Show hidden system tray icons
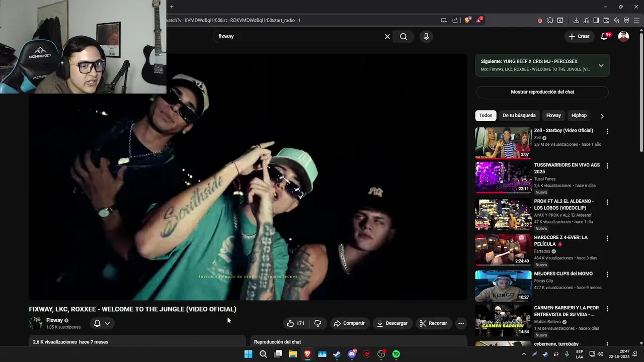The image size is (644, 362). click(524, 354)
